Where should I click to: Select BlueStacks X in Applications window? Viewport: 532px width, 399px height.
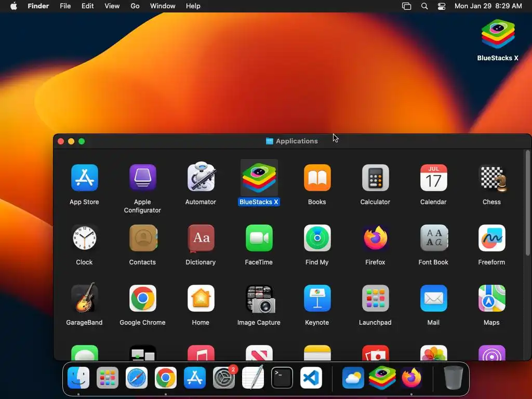click(259, 178)
